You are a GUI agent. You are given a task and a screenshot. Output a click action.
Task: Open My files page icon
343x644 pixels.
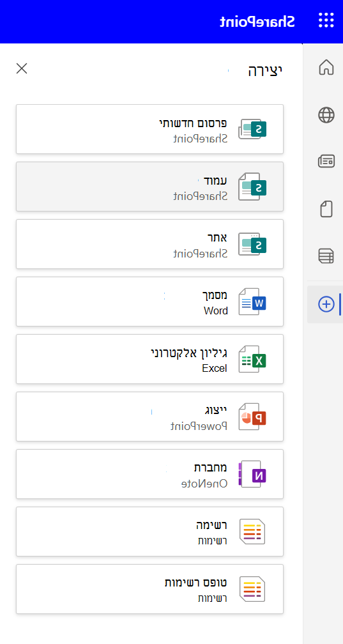[x=326, y=209]
